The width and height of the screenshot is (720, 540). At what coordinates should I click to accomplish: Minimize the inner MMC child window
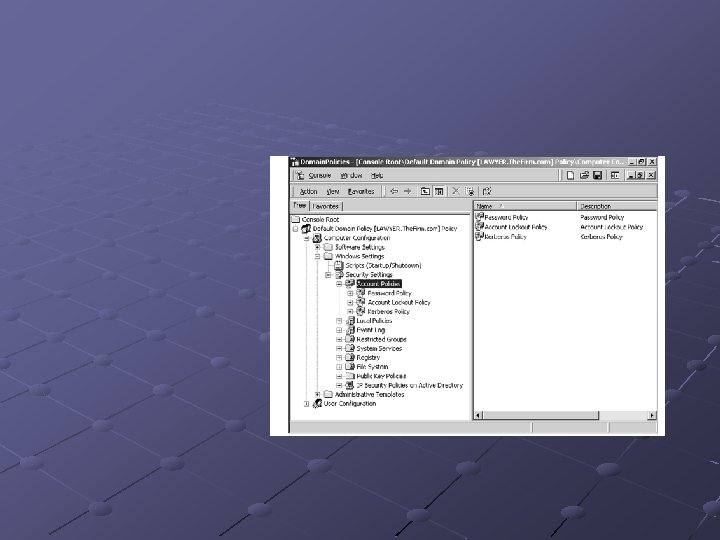[631, 175]
